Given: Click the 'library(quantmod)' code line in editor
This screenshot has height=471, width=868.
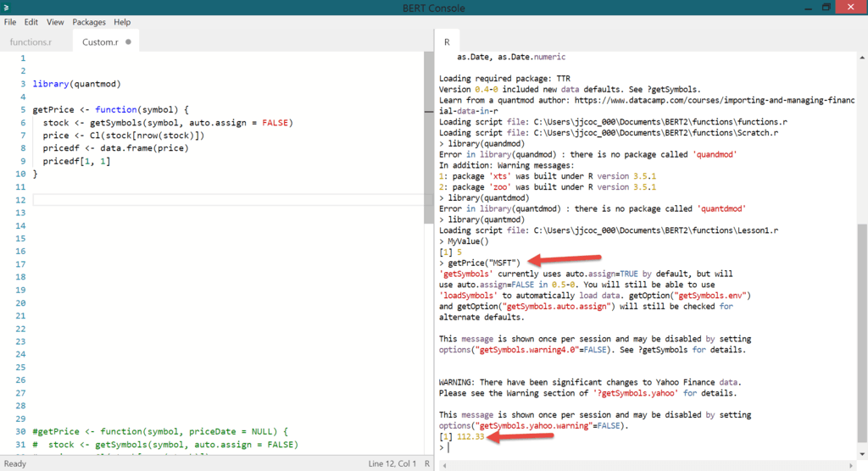Looking at the screenshot, I should 76,84.
